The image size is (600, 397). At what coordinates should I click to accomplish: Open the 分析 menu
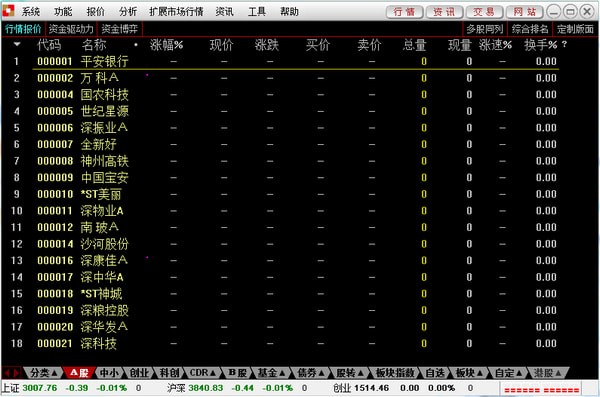tap(128, 12)
